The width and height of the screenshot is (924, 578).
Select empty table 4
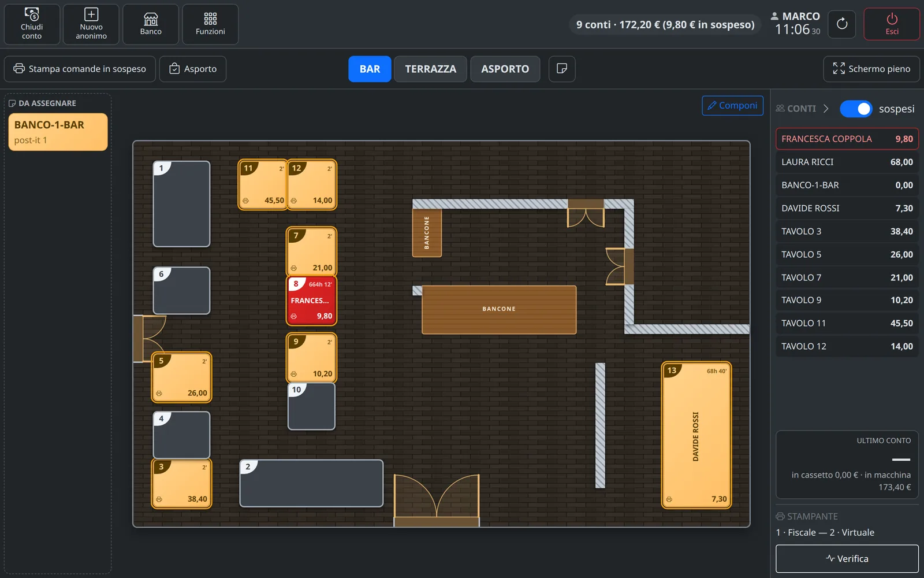(x=181, y=435)
